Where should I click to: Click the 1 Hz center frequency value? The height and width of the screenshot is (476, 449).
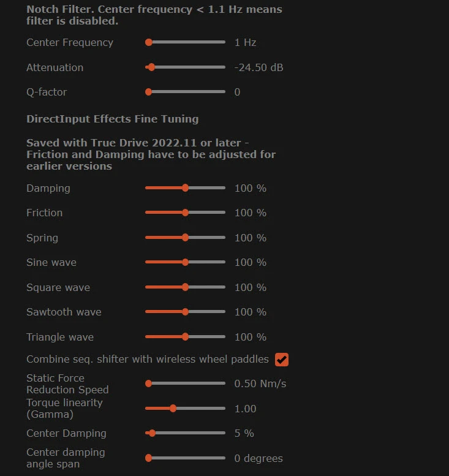tap(245, 42)
